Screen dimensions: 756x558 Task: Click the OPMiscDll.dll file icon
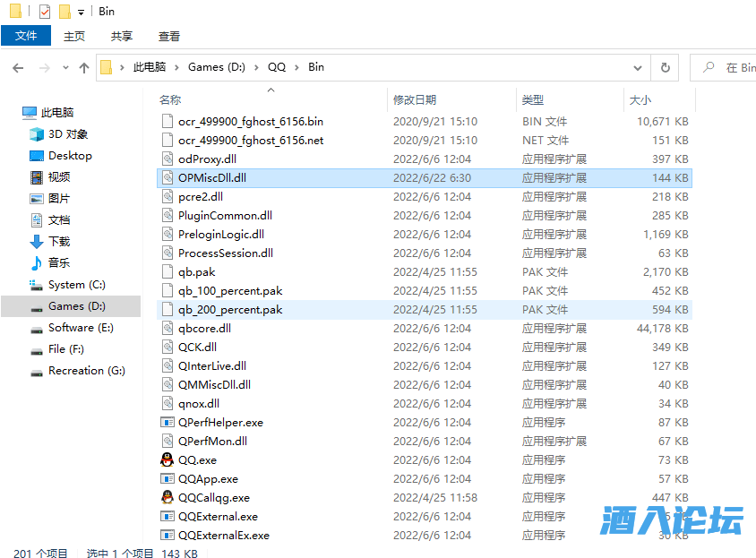168,177
